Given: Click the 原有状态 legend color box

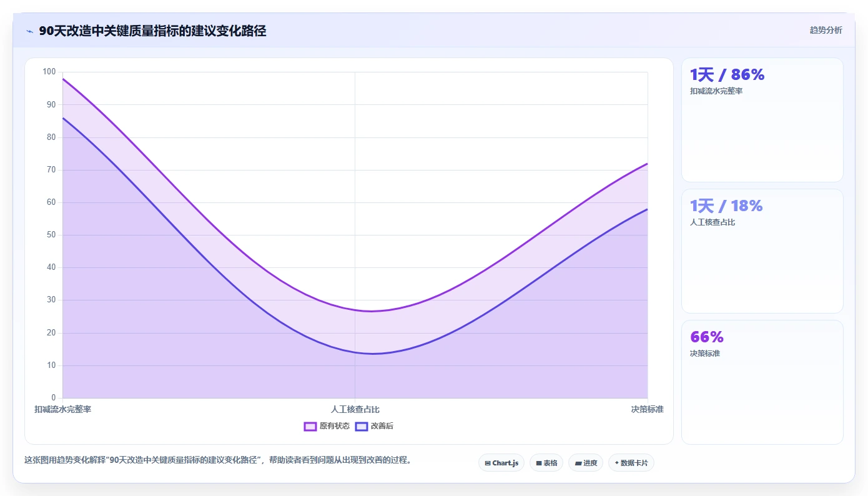Looking at the screenshot, I should pos(310,426).
